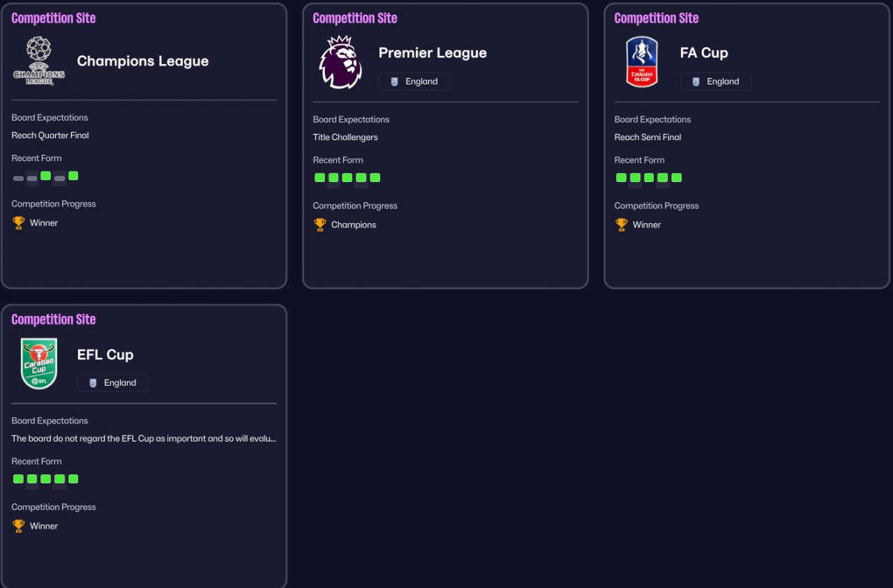Viewport: 893px width, 588px height.
Task: Click last green win square in Champions League form
Action: tap(73, 176)
